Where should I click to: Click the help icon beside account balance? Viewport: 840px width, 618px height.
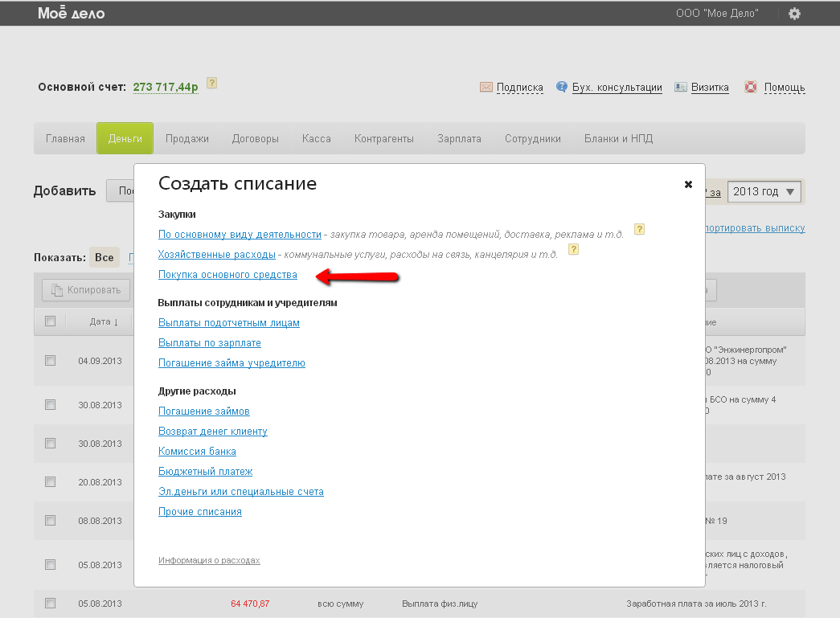(x=212, y=83)
